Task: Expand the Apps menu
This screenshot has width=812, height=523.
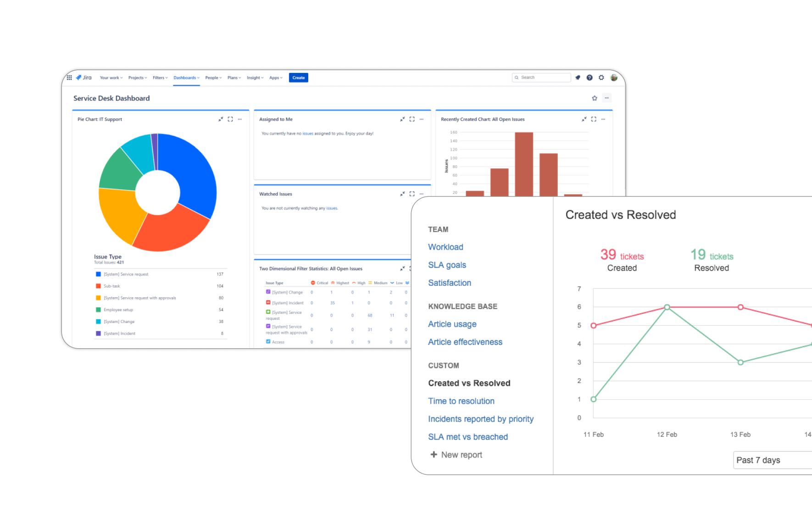Action: tap(276, 78)
